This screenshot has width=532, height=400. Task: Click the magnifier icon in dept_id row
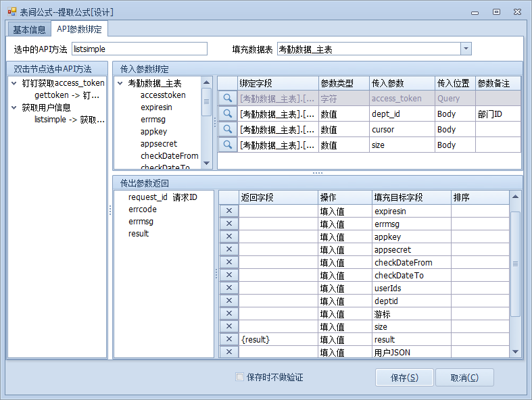pyautogui.click(x=228, y=114)
